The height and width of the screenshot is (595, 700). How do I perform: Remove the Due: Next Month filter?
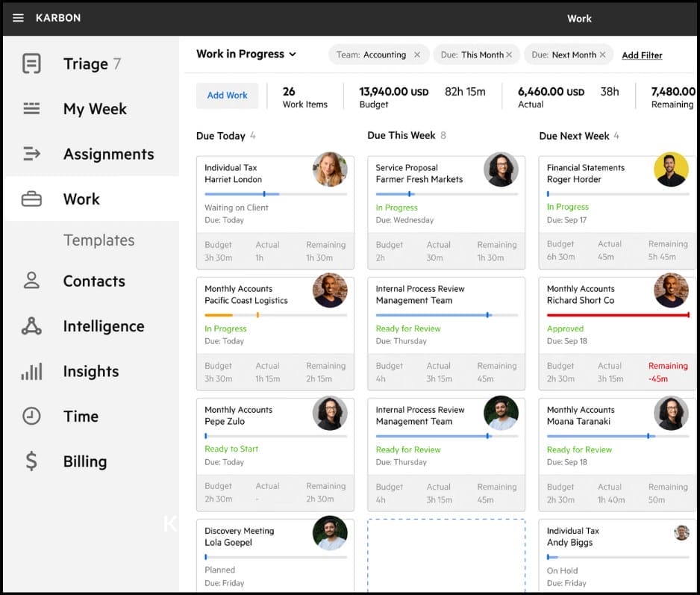pos(602,54)
